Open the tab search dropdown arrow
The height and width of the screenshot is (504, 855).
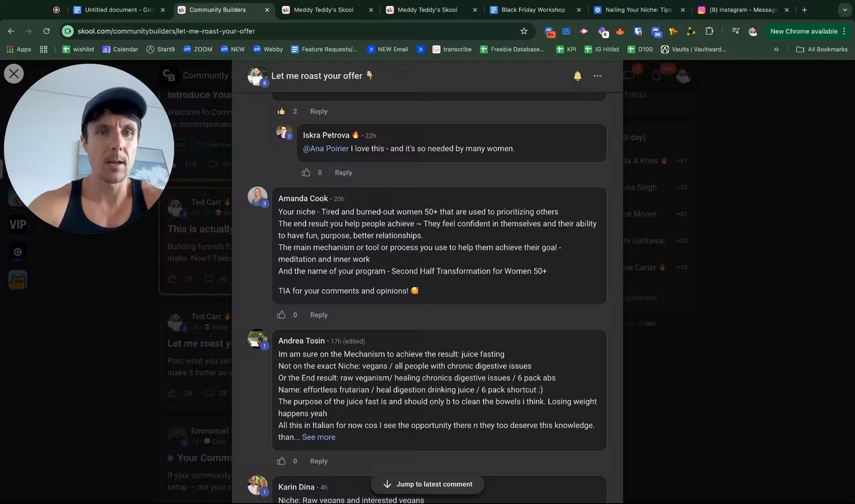(845, 10)
